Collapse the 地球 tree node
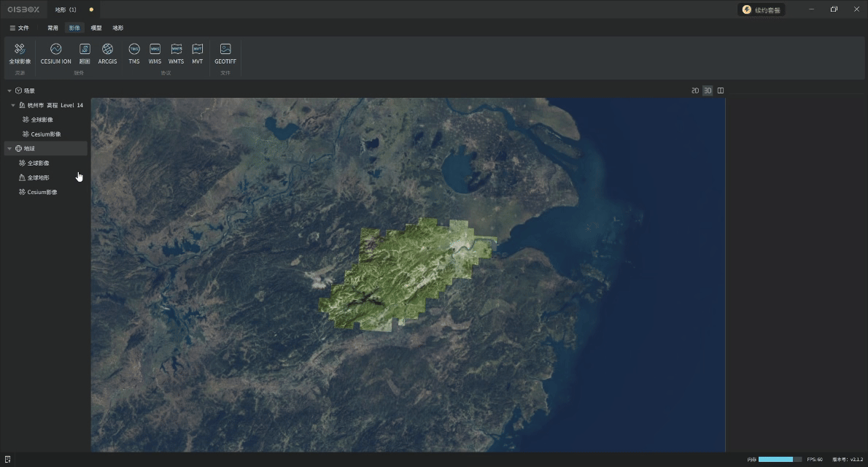The width and height of the screenshot is (868, 467). tap(9, 149)
